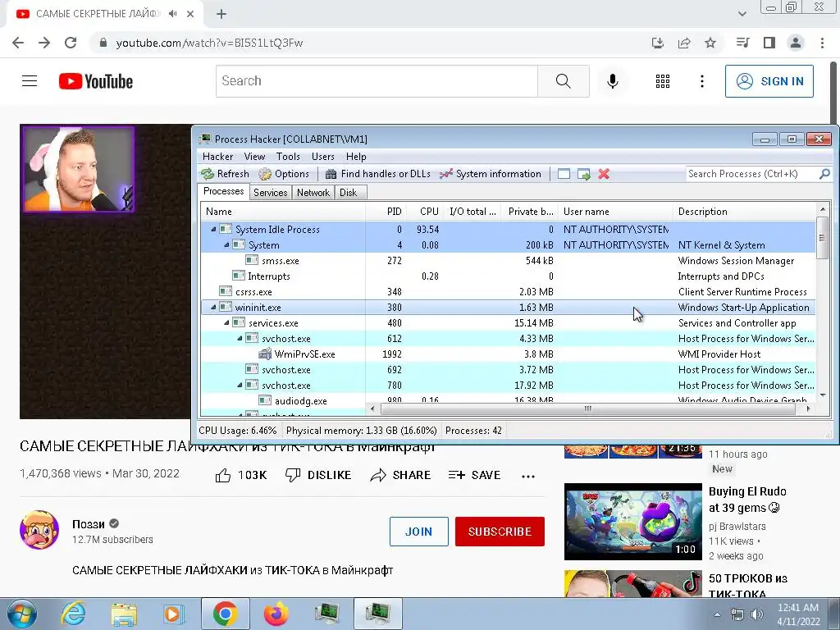Collapse the services.exe tree node

coord(226,322)
